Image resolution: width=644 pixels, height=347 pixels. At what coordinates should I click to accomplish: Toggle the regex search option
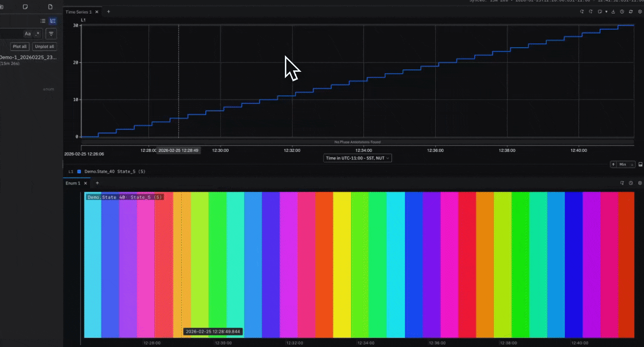point(38,34)
